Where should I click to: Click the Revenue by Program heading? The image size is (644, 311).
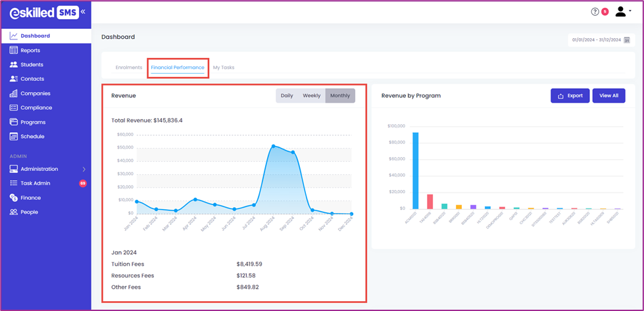pyautogui.click(x=411, y=95)
